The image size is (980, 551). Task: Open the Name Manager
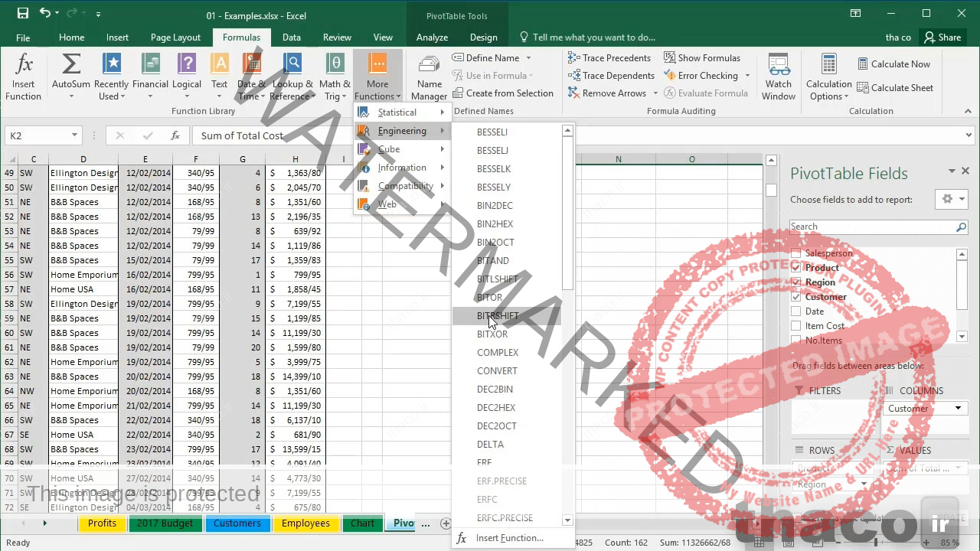pos(429,77)
